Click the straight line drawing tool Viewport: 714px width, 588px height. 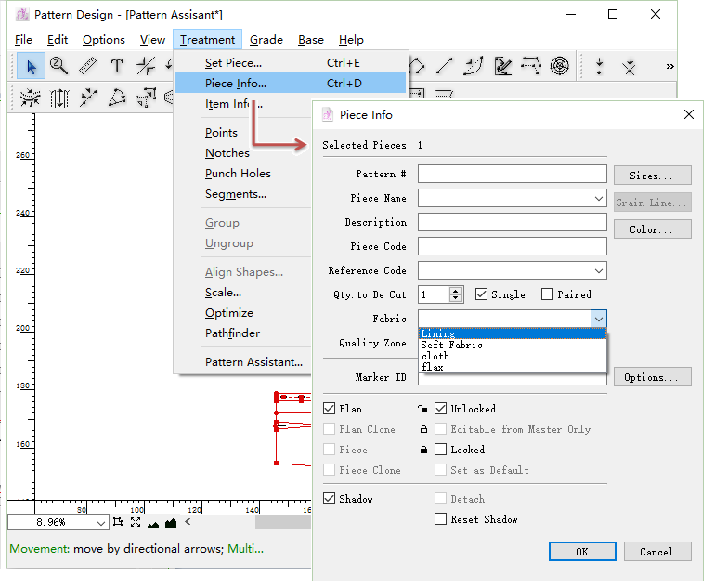coord(445,66)
